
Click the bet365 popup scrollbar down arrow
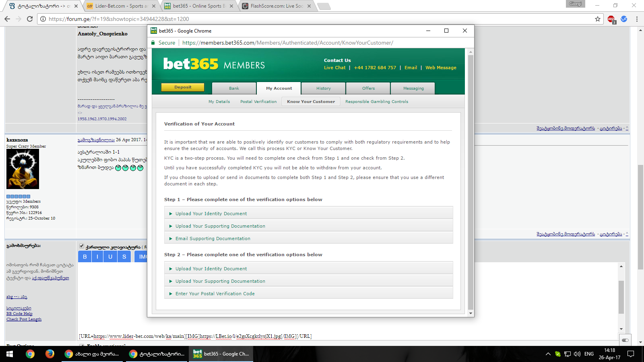coord(471,313)
